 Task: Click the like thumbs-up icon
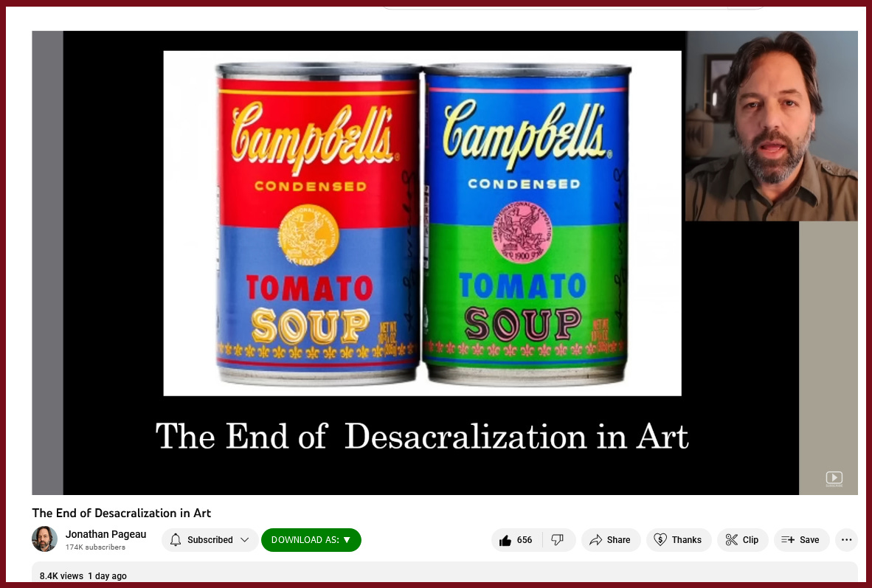click(x=505, y=540)
